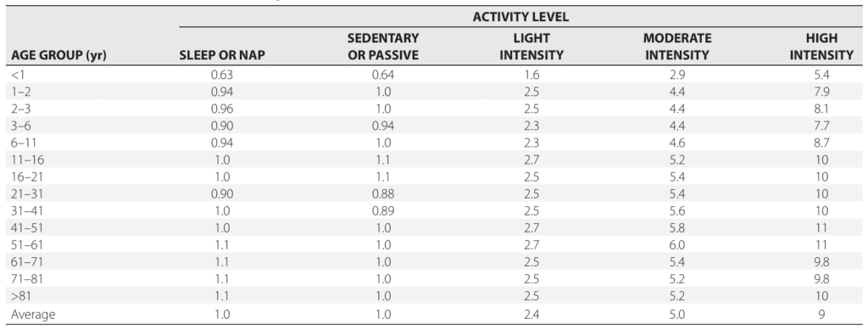868x330 pixels.
Task: Click the SLEEP OR NAP column header
Action: (223, 55)
